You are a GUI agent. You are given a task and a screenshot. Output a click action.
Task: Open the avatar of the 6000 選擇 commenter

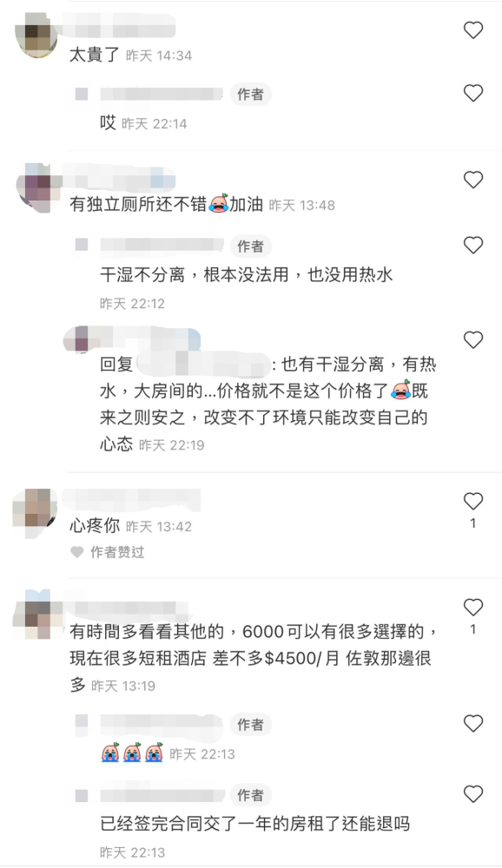[37, 615]
